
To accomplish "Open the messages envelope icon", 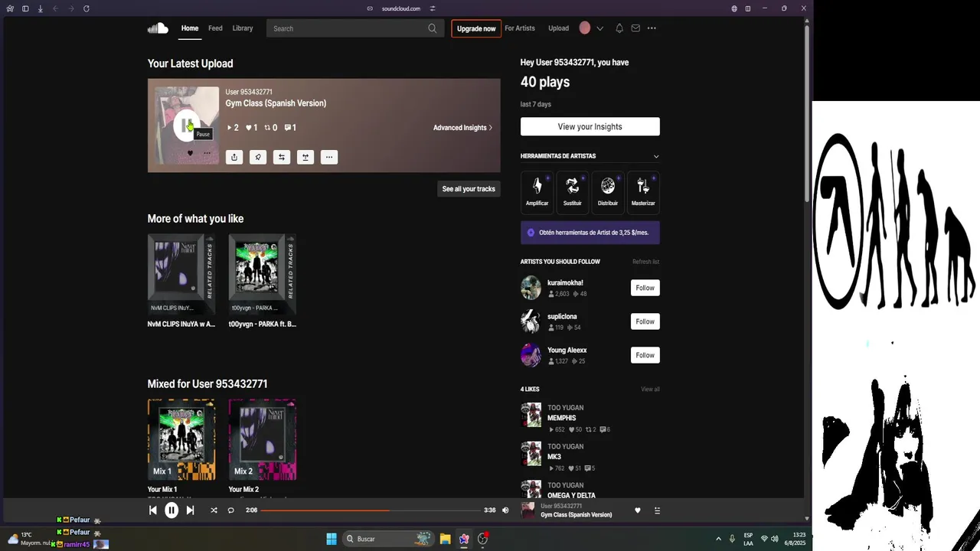I will click(x=635, y=28).
